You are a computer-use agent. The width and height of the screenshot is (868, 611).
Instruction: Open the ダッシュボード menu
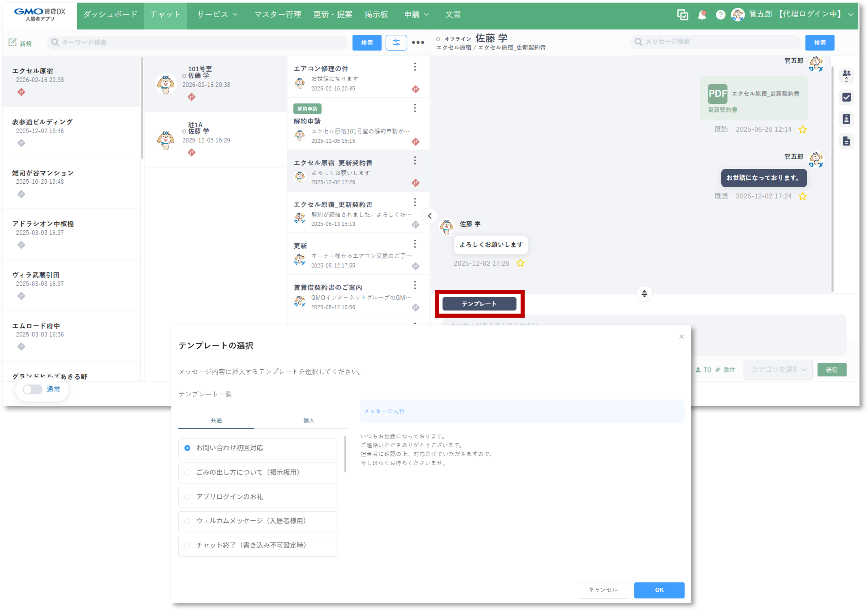tap(110, 14)
